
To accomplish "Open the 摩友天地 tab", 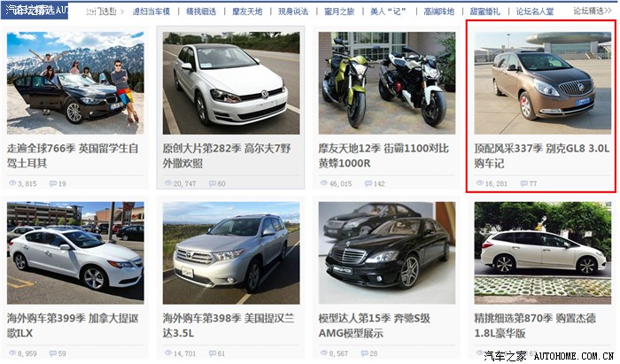I will pyautogui.click(x=247, y=12).
